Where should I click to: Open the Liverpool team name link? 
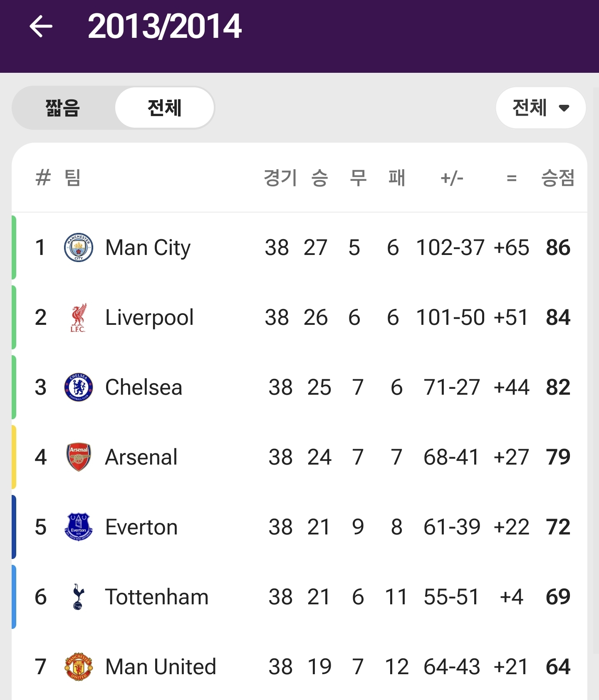pos(149,317)
